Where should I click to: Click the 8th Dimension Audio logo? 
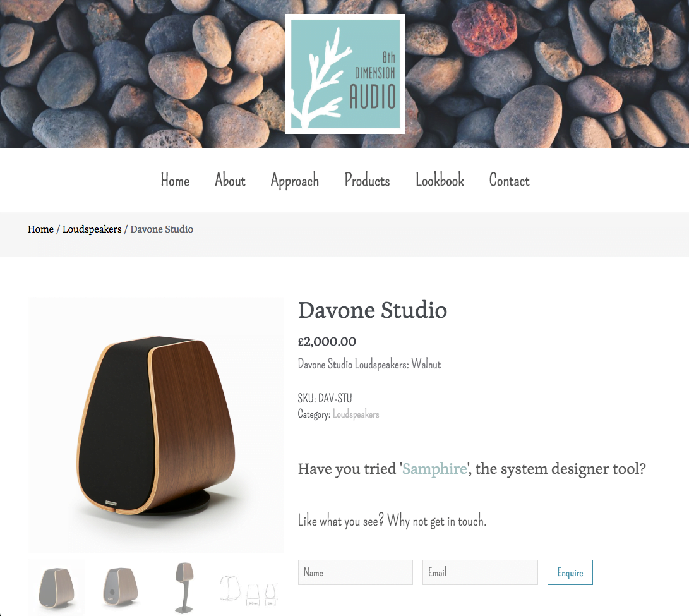pos(345,74)
